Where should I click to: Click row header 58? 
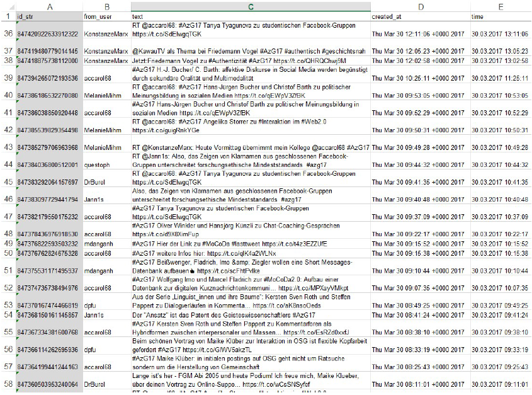click(x=7, y=383)
